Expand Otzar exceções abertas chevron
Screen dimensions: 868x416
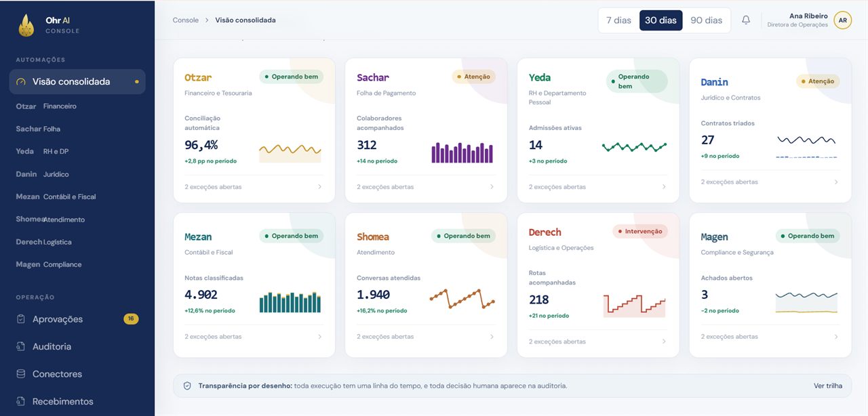point(320,187)
